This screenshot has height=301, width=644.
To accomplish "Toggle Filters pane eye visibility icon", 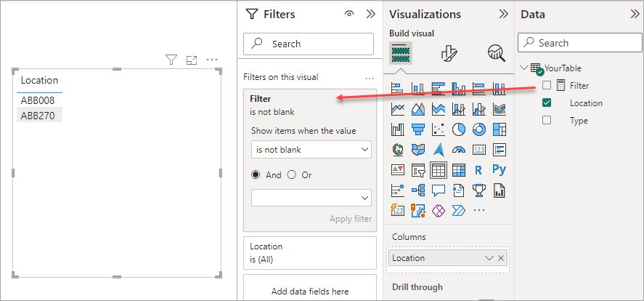I will [349, 14].
